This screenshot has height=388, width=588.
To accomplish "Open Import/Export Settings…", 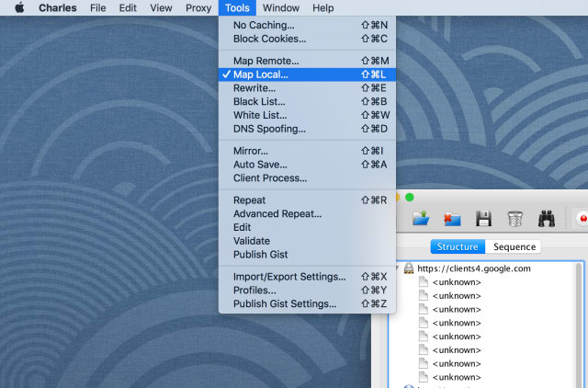I will coord(307,277).
